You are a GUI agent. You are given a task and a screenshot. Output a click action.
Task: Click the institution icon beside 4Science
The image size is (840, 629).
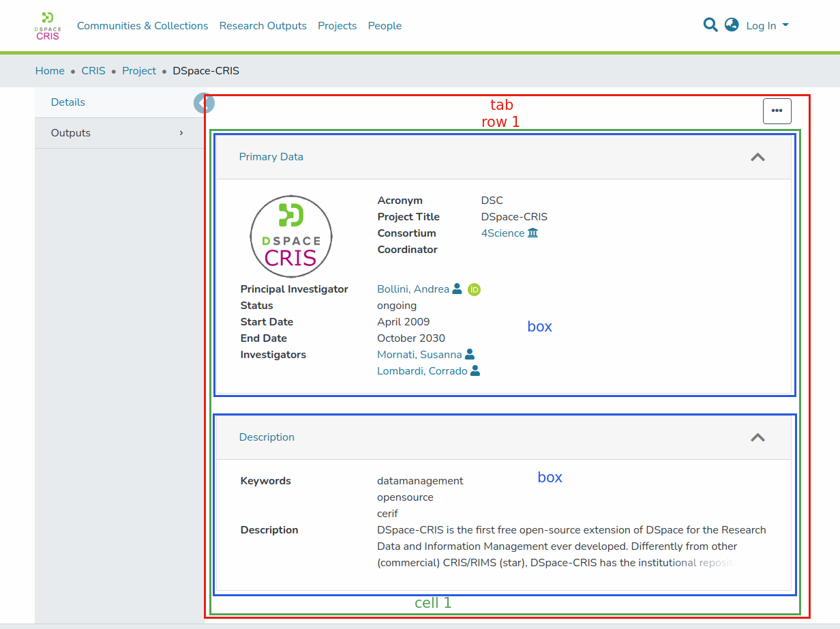(533, 233)
